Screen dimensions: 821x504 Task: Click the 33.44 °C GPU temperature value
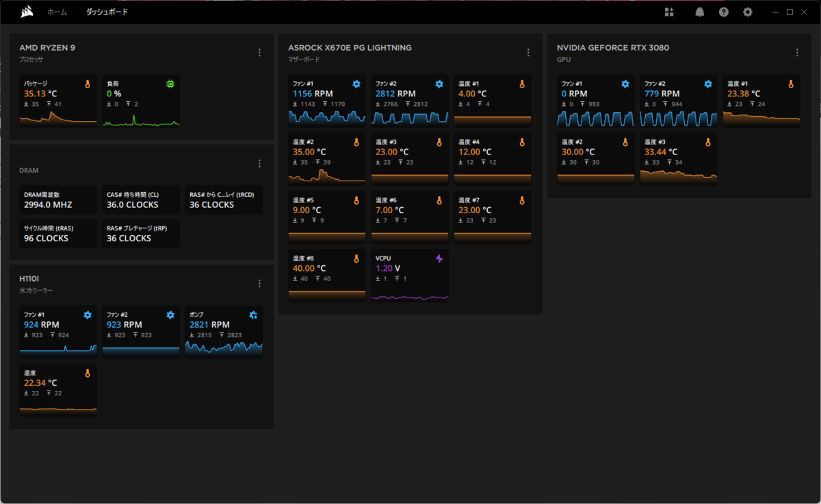pyautogui.click(x=661, y=152)
